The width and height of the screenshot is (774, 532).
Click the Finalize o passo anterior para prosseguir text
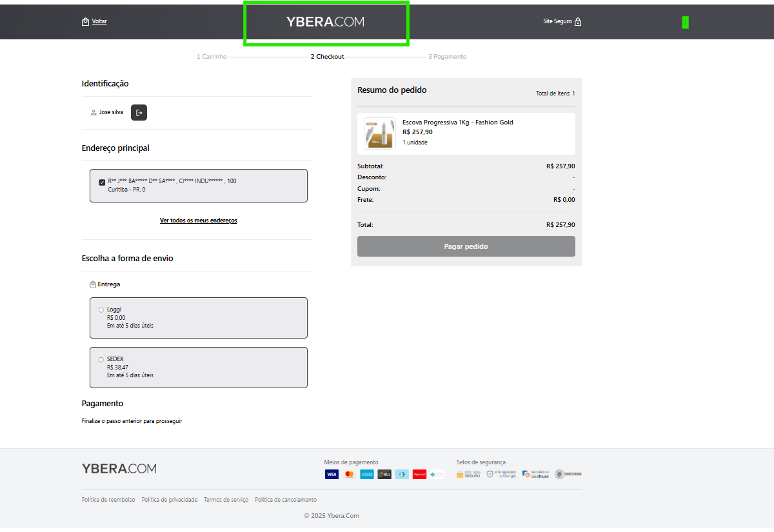(132, 421)
